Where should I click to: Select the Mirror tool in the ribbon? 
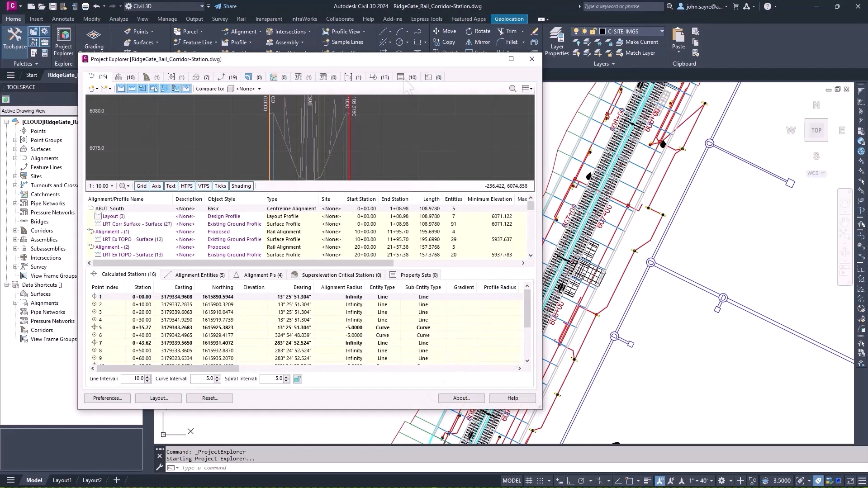pos(478,42)
